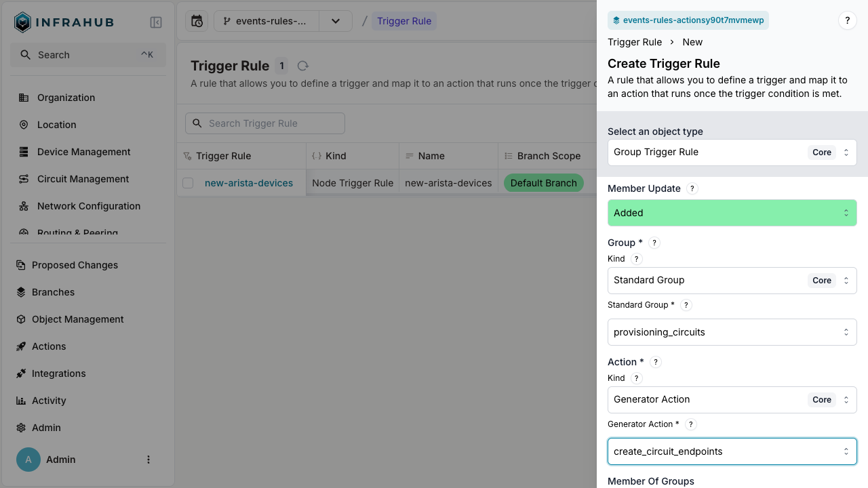Click the Infrahub hexagon logo

[22, 22]
